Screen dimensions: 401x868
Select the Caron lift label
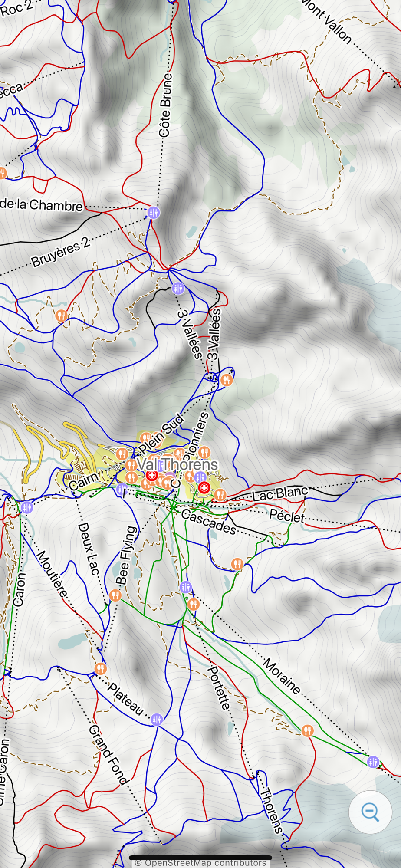(x=20, y=589)
